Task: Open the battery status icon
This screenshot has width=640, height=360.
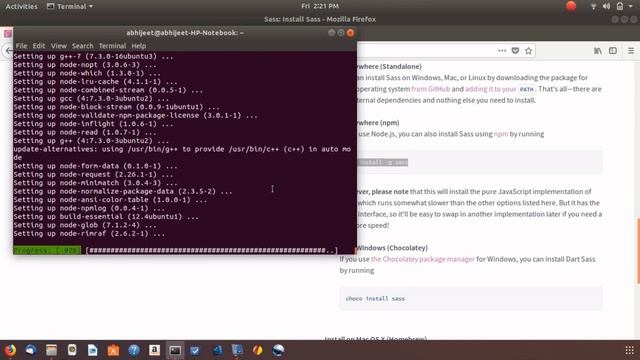Action: pos(620,6)
